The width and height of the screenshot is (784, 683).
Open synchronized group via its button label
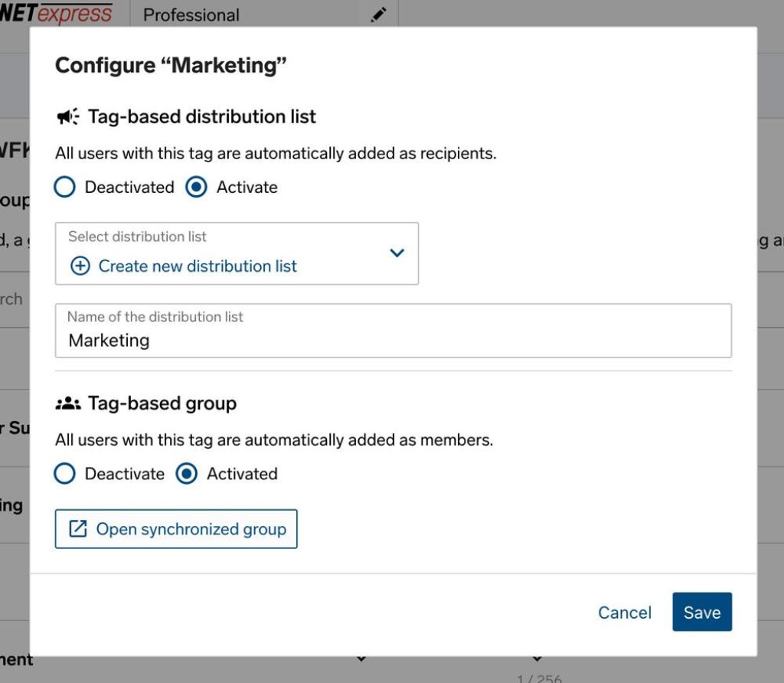(191, 529)
